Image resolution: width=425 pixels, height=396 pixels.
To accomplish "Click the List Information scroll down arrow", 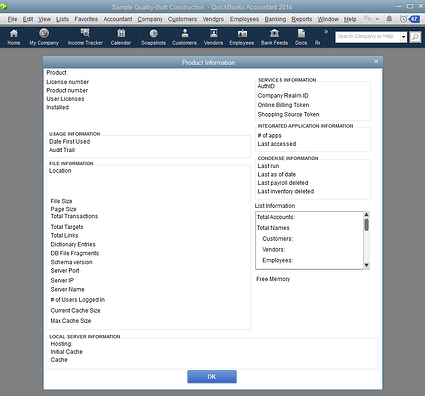I will [366, 265].
